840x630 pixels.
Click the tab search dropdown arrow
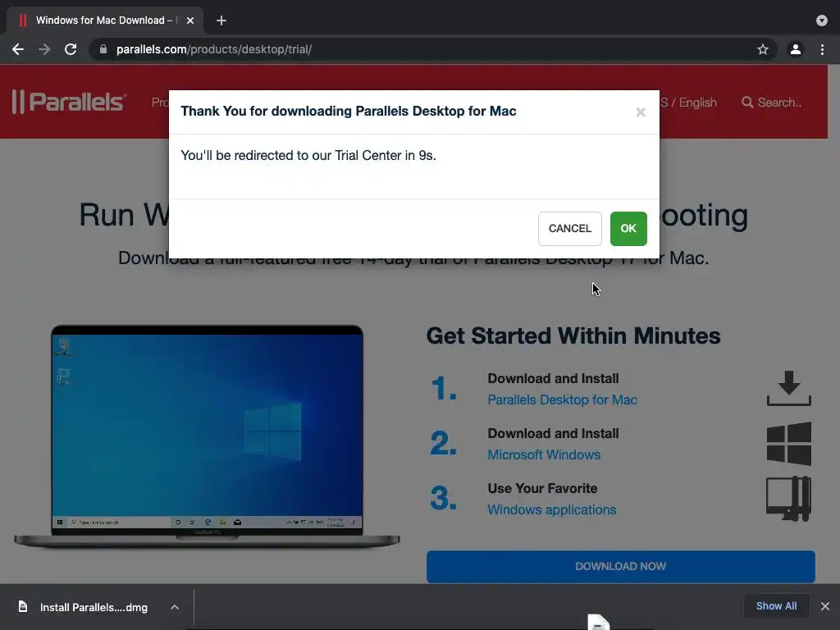821,21
